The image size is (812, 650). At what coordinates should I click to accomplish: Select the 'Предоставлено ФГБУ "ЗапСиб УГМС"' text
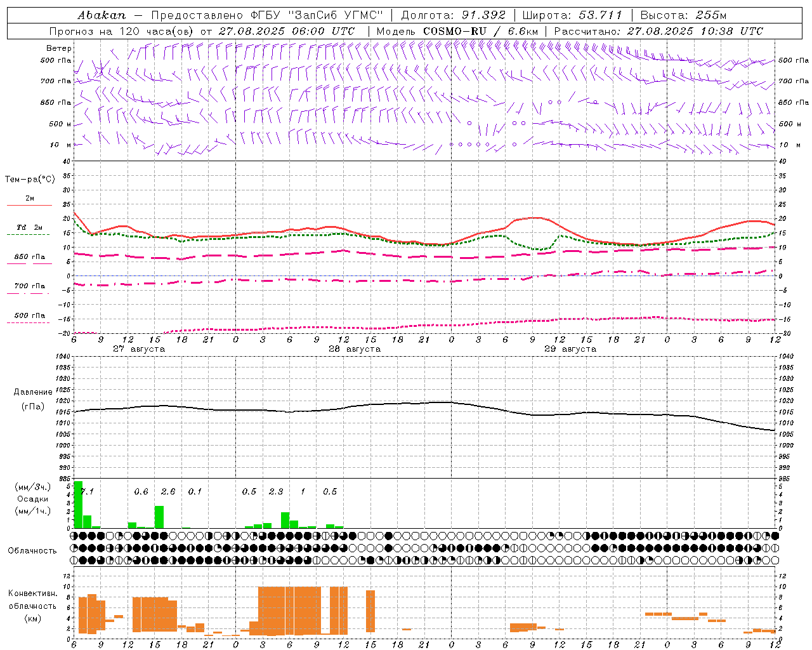[x=267, y=15]
